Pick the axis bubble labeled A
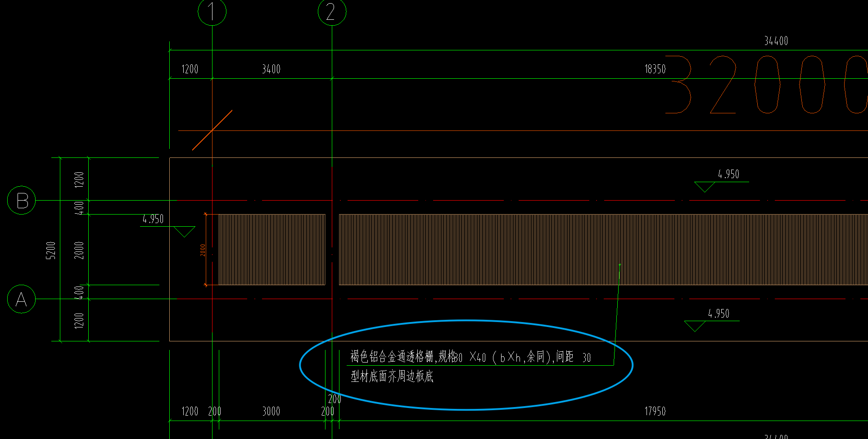This screenshot has width=868, height=439. 22,299
